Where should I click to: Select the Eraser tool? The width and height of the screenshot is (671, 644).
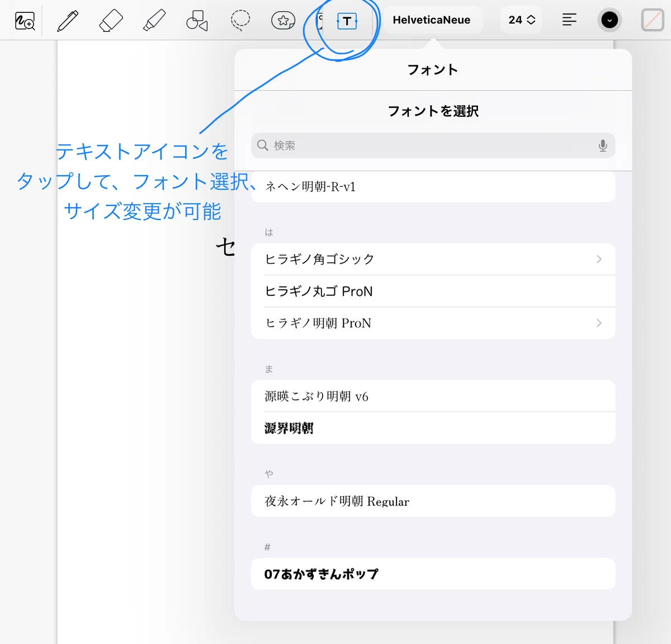111,21
